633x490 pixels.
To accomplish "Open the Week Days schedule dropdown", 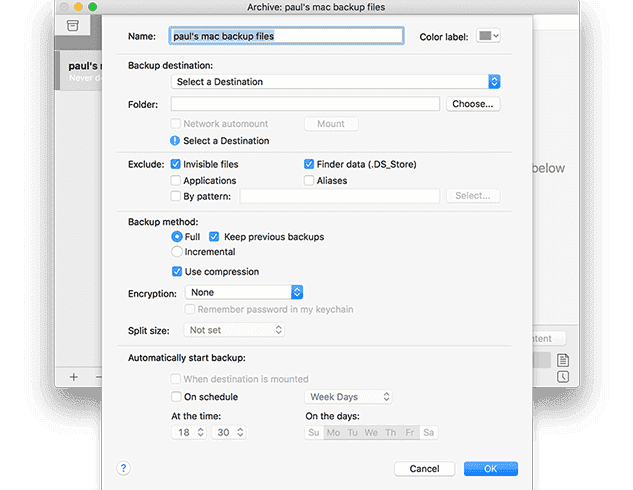I will [348, 397].
